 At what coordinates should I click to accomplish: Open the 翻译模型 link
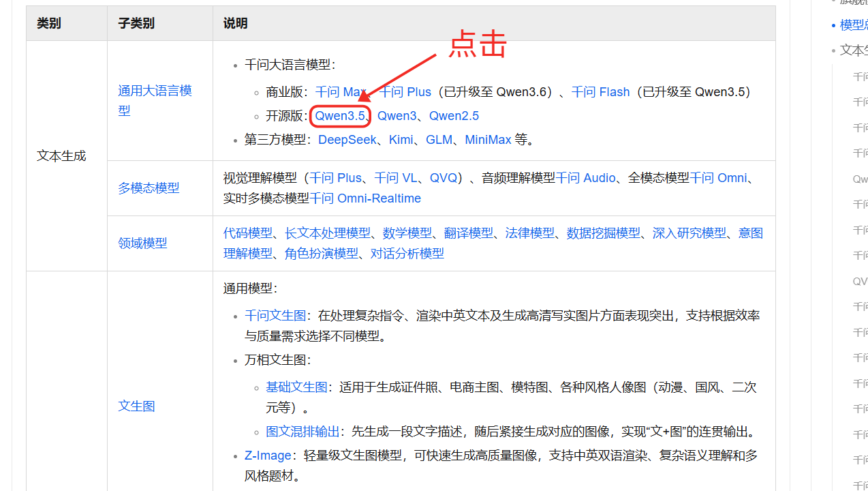[469, 233]
